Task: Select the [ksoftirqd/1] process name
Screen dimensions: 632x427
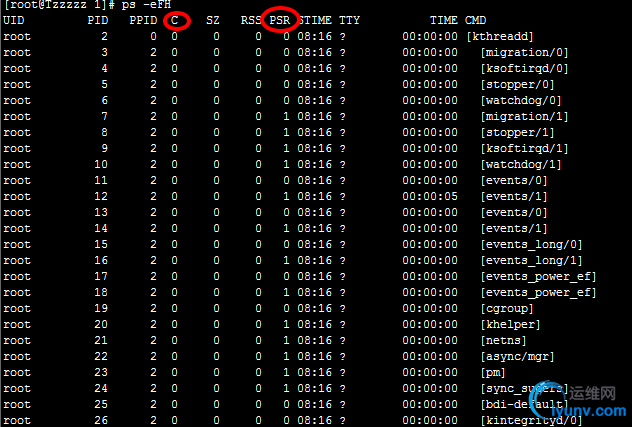Action: tap(524, 149)
